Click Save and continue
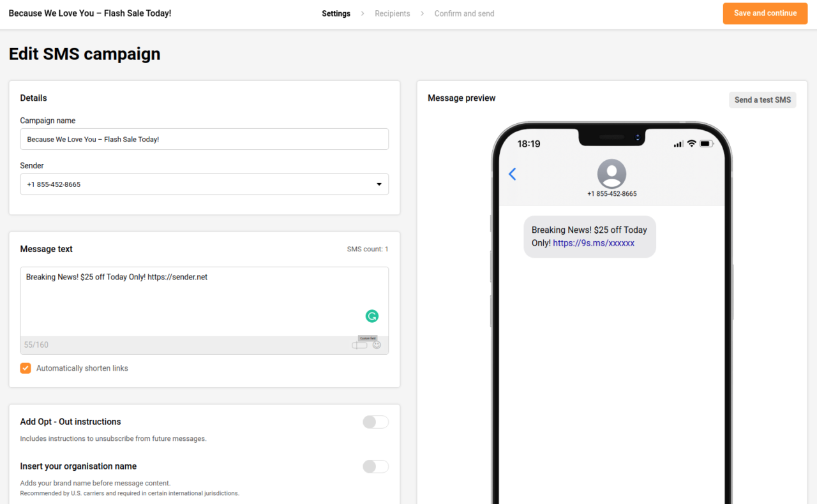The height and width of the screenshot is (504, 817). pyautogui.click(x=765, y=13)
